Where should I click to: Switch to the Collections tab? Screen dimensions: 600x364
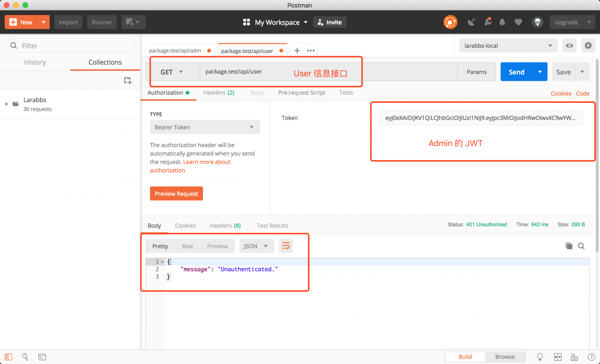[105, 62]
